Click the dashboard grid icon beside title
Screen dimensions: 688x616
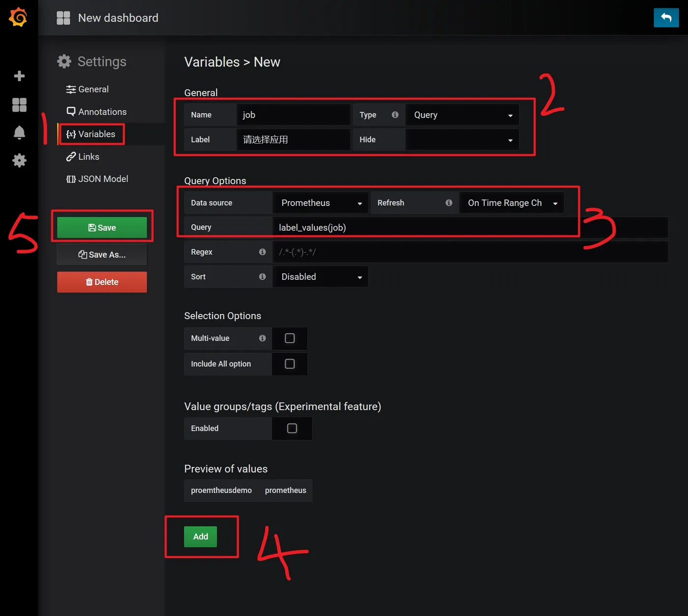[x=63, y=18]
